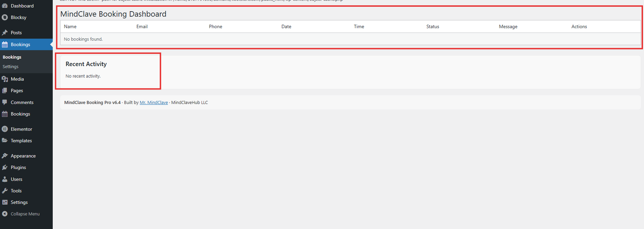Open Appearance via the paintbrush icon
This screenshot has width=644, height=229.
pos(5,156)
